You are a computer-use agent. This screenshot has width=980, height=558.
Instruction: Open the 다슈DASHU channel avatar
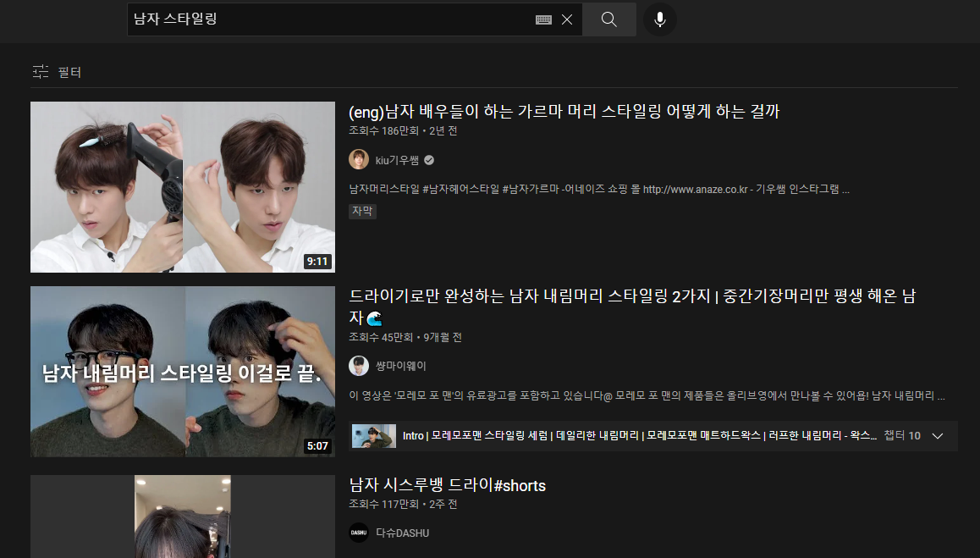(359, 533)
